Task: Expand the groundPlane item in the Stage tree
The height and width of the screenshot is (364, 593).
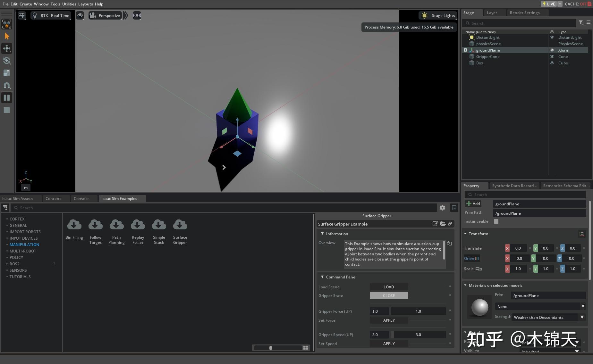Action: (x=465, y=50)
